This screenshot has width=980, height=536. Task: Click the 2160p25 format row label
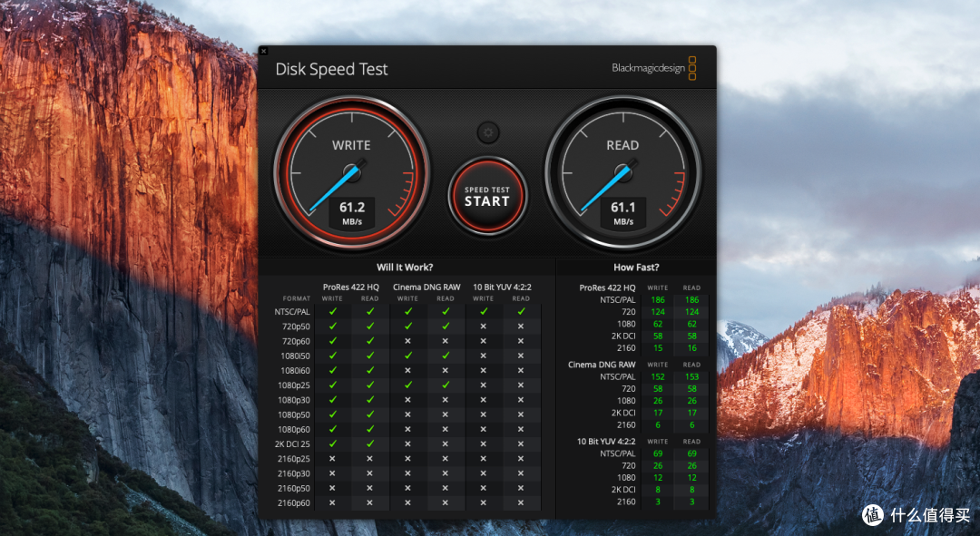click(294, 459)
